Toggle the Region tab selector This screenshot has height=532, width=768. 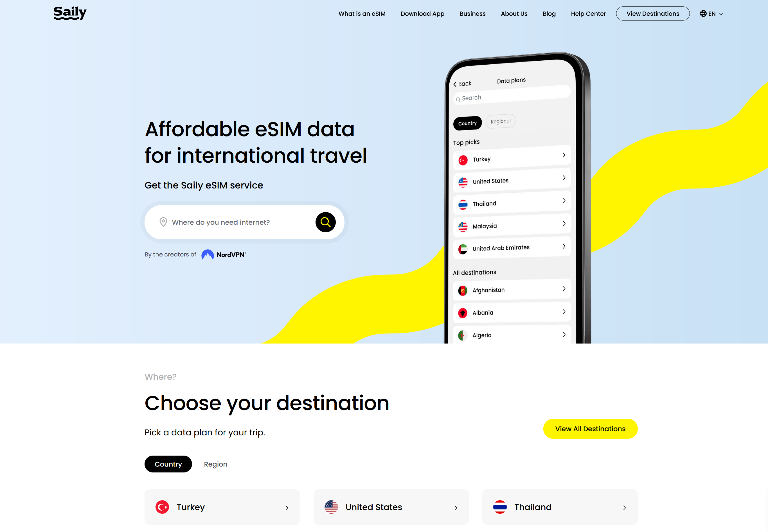(x=215, y=464)
